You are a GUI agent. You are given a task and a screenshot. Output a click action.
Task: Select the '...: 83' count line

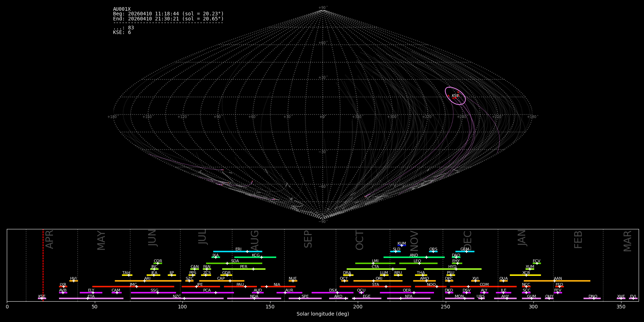tap(123, 28)
